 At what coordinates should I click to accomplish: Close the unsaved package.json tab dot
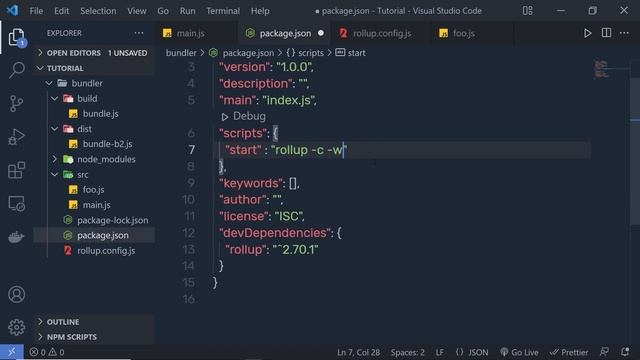pyautogui.click(x=321, y=33)
